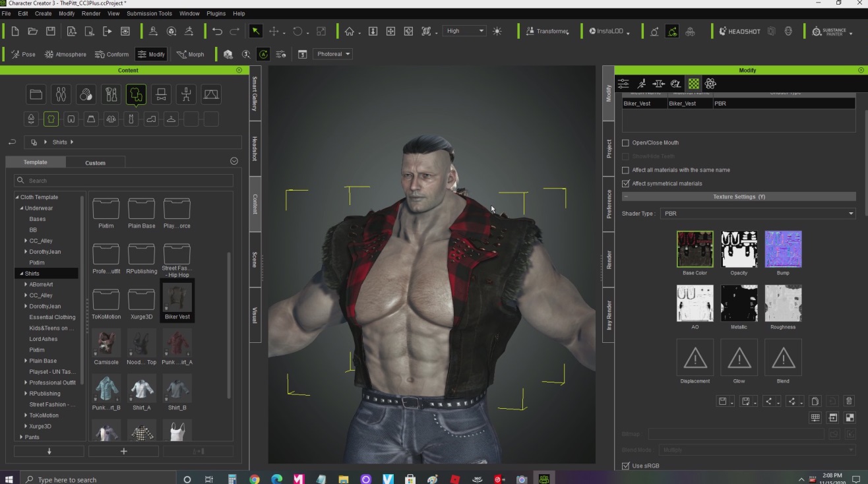Open the File menu
This screenshot has width=868, height=484.
[6, 13]
